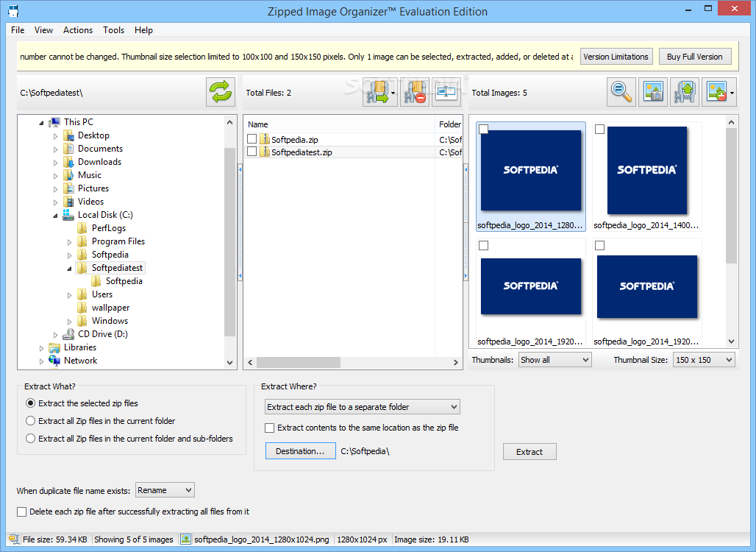Click the app icon in the title bar
This screenshot has height=552, width=756.
(13, 10)
